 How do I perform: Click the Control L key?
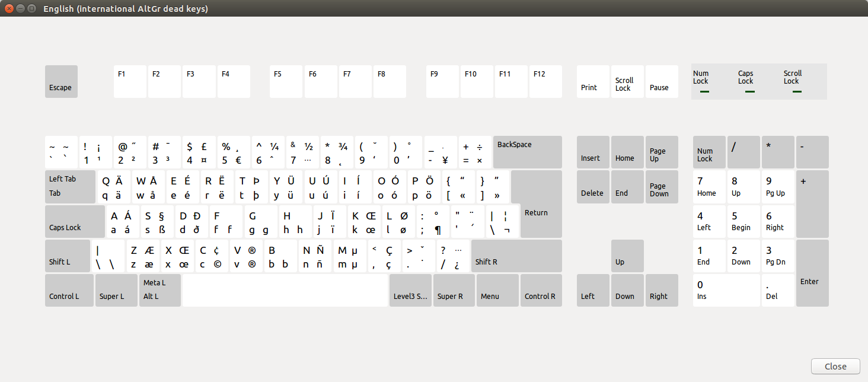point(69,290)
